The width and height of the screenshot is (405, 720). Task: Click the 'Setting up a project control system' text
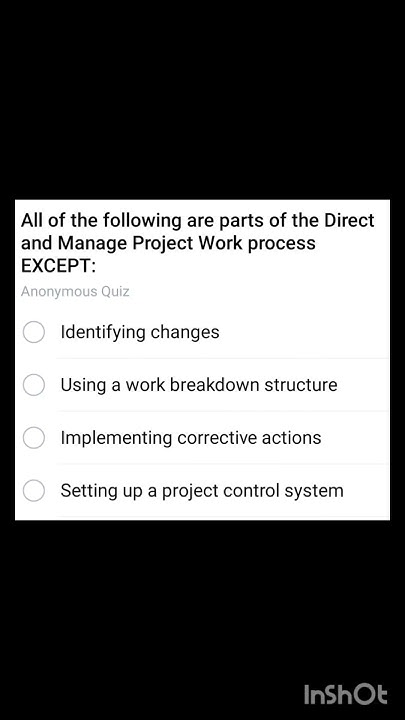tap(202, 490)
